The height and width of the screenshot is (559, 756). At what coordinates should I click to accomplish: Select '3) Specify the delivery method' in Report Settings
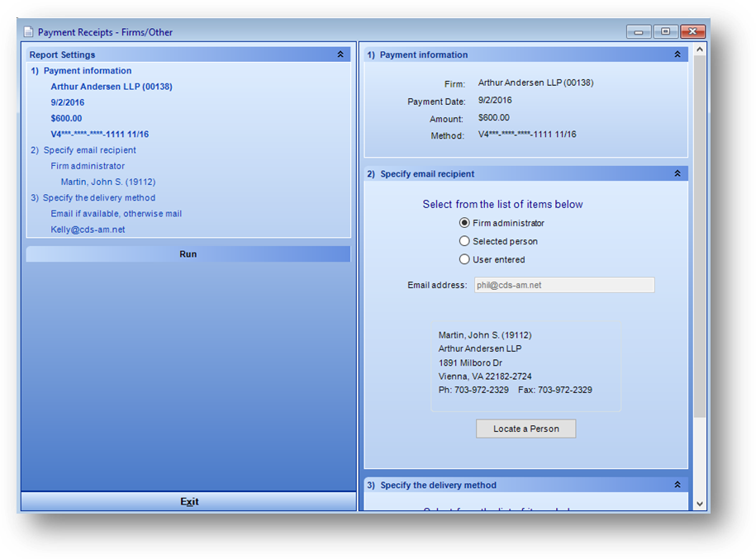point(93,197)
